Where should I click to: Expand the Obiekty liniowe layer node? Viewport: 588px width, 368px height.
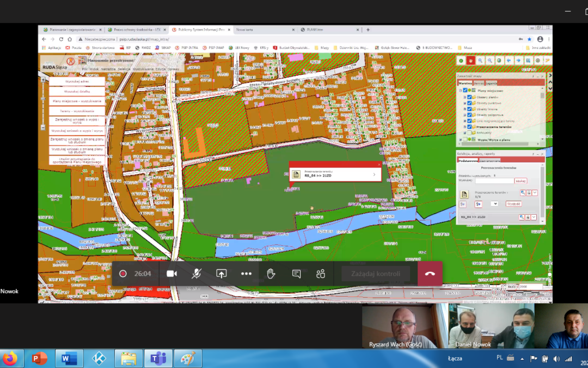pos(464,109)
